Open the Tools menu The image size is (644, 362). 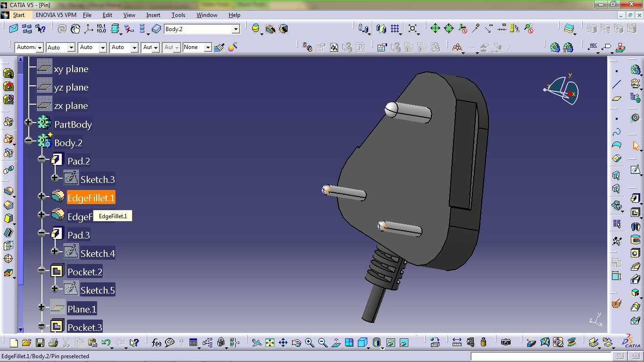pos(178,15)
